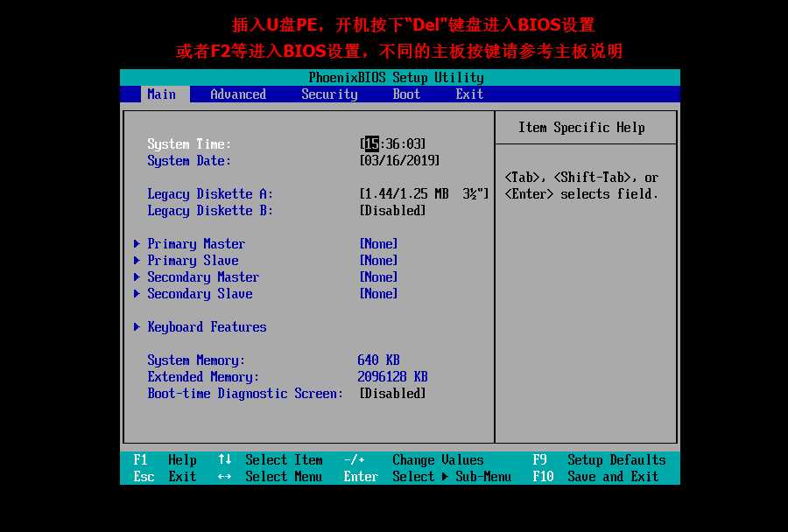Open Keyboard Features submenu label
Viewport: 788px width, 532px height.
tap(207, 327)
